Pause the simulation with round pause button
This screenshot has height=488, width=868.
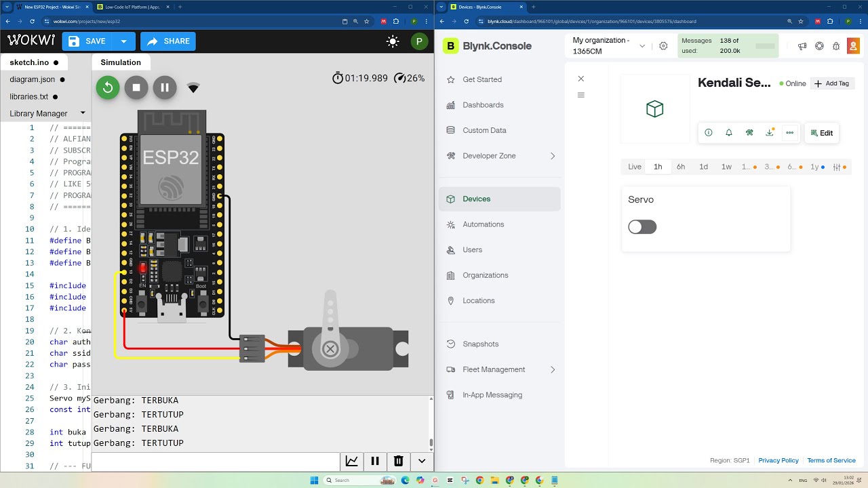point(165,87)
